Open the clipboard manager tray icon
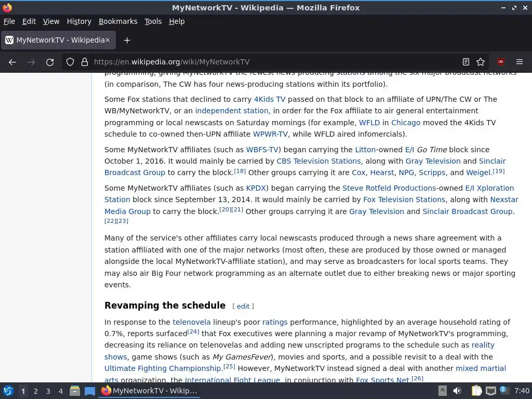 click(x=476, y=391)
